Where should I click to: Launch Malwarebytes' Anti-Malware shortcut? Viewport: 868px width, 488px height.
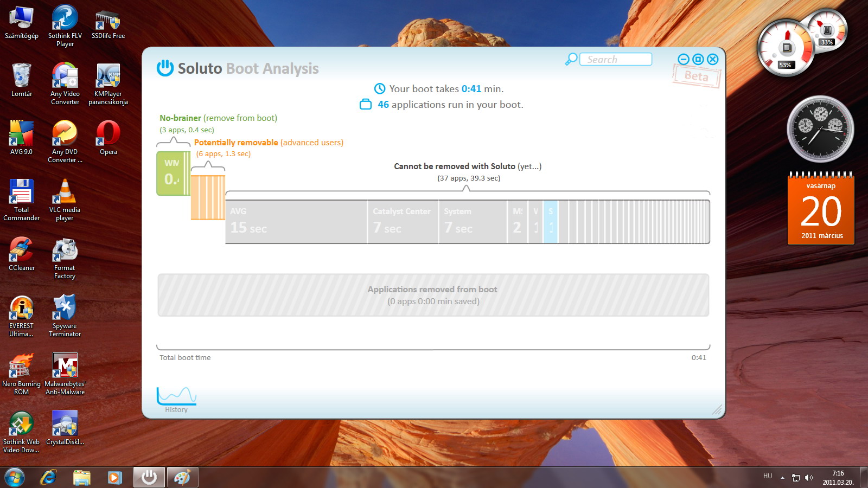65,374
